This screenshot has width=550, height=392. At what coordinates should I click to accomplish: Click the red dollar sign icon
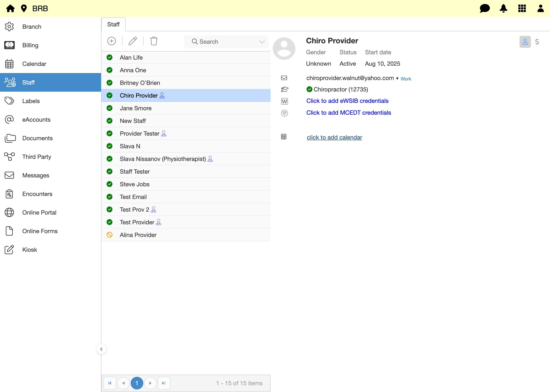(537, 42)
